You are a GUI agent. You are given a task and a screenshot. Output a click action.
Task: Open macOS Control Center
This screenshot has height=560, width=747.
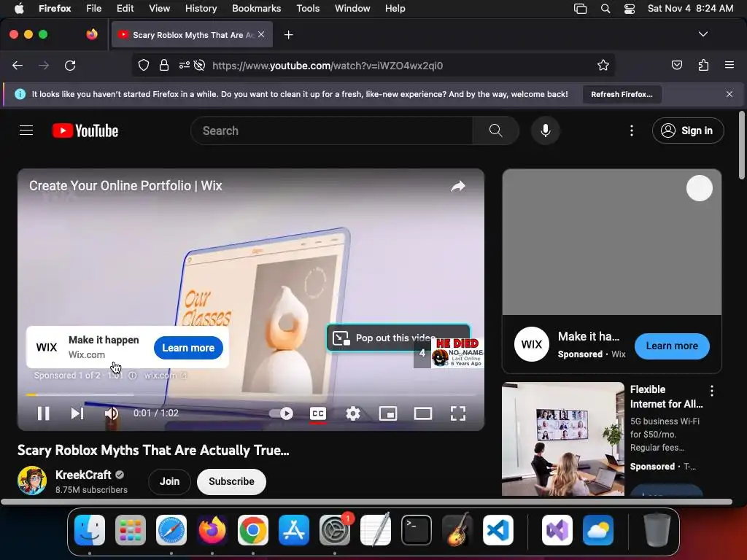point(630,9)
